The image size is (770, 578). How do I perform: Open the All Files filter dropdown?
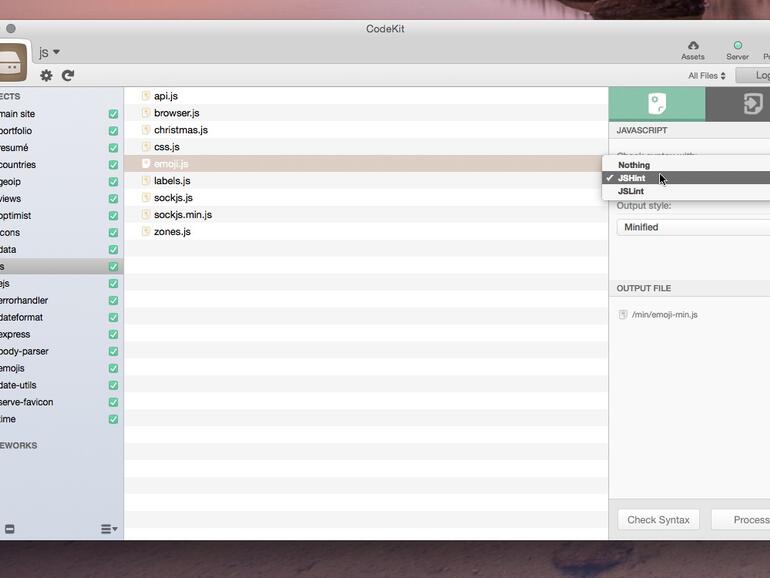(707, 76)
